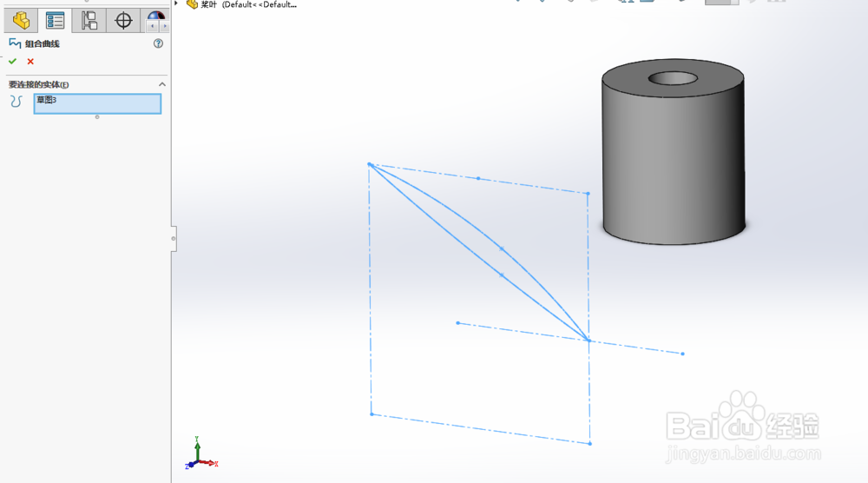The height and width of the screenshot is (483, 868).
Task: Click the panel collapse handle on splitter
Action: click(x=174, y=239)
